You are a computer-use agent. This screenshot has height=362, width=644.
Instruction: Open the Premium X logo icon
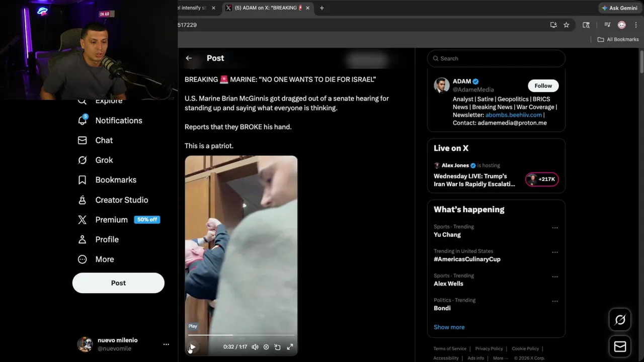pos(83,220)
